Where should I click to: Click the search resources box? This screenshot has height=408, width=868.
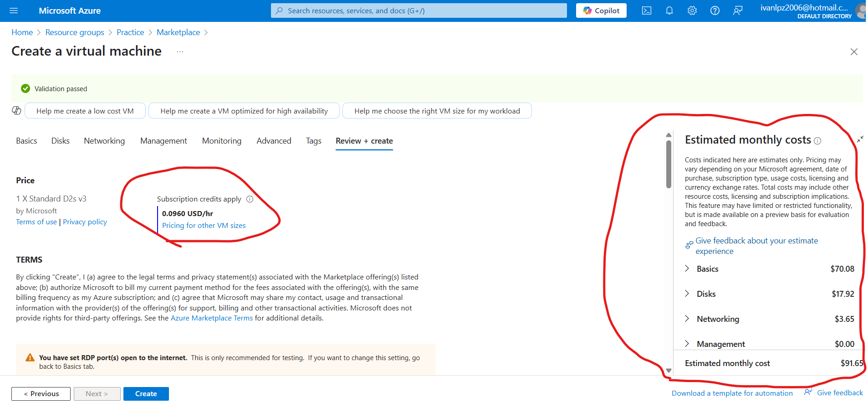pos(419,10)
